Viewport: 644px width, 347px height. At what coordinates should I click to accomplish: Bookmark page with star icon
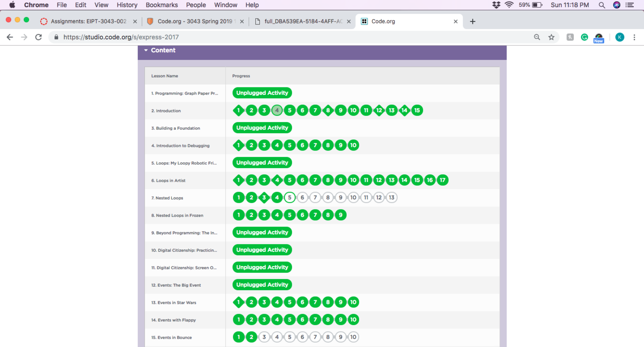(551, 37)
